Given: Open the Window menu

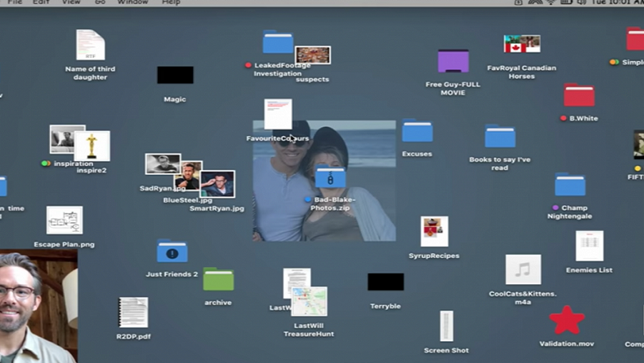Looking at the screenshot, I should 133,2.
